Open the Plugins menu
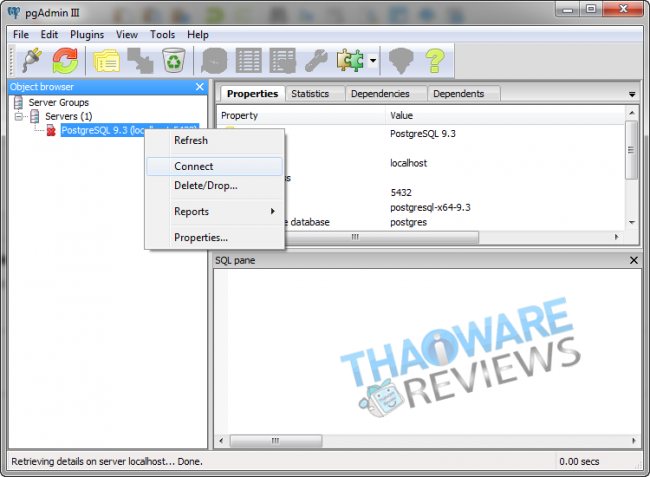This screenshot has height=477, width=650. pyautogui.click(x=87, y=34)
